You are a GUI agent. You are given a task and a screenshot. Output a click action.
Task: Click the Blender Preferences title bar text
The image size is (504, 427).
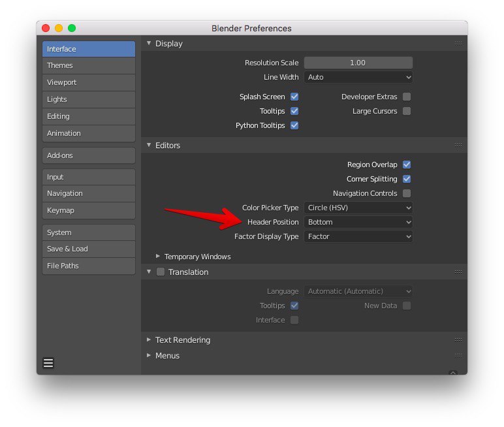point(251,28)
